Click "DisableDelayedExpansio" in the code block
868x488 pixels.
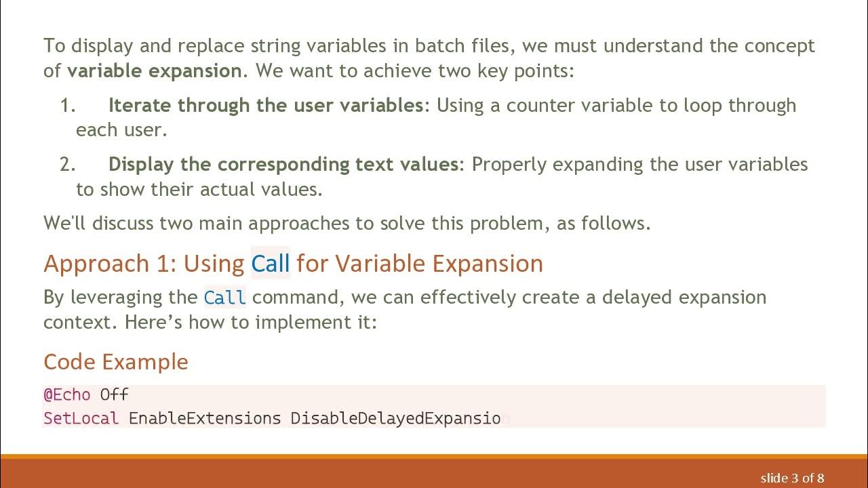(x=395, y=418)
